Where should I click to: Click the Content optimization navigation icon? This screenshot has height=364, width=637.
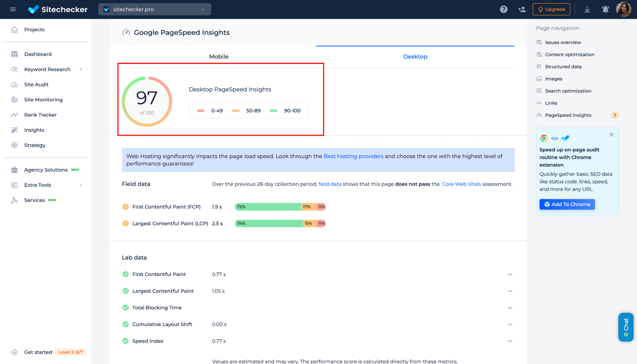539,54
